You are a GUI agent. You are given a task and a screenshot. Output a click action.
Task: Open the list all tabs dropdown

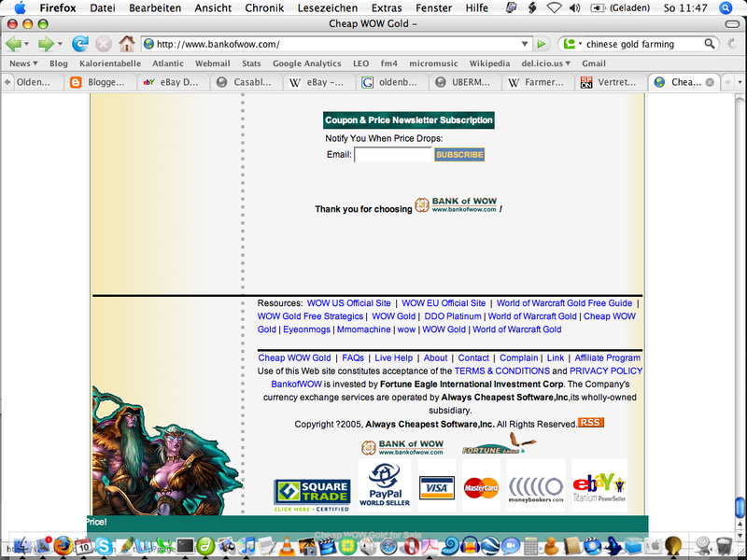(x=740, y=82)
